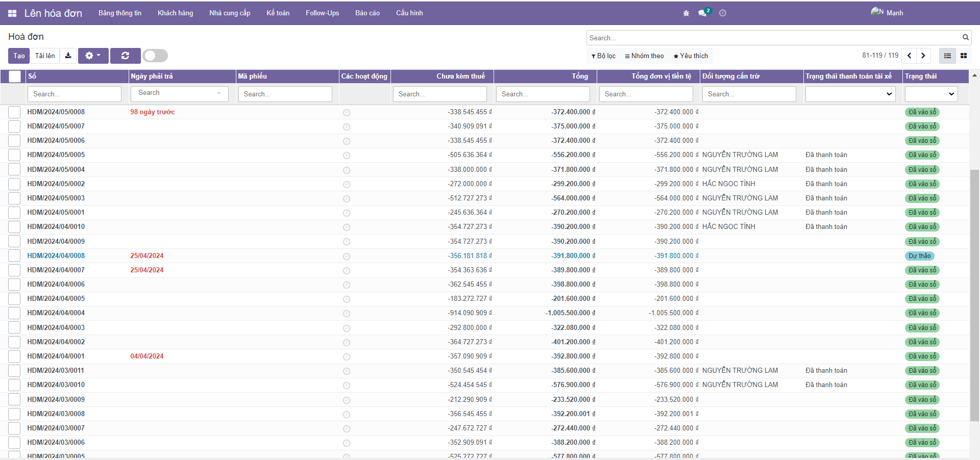This screenshot has height=460, width=980.
Task: Click the download icon button
Action: (68, 56)
